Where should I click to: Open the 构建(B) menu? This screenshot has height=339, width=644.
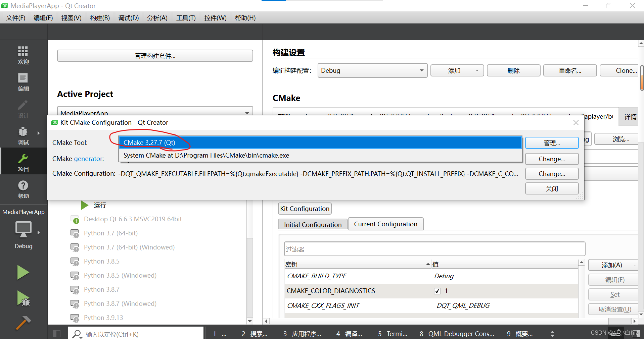(x=99, y=18)
